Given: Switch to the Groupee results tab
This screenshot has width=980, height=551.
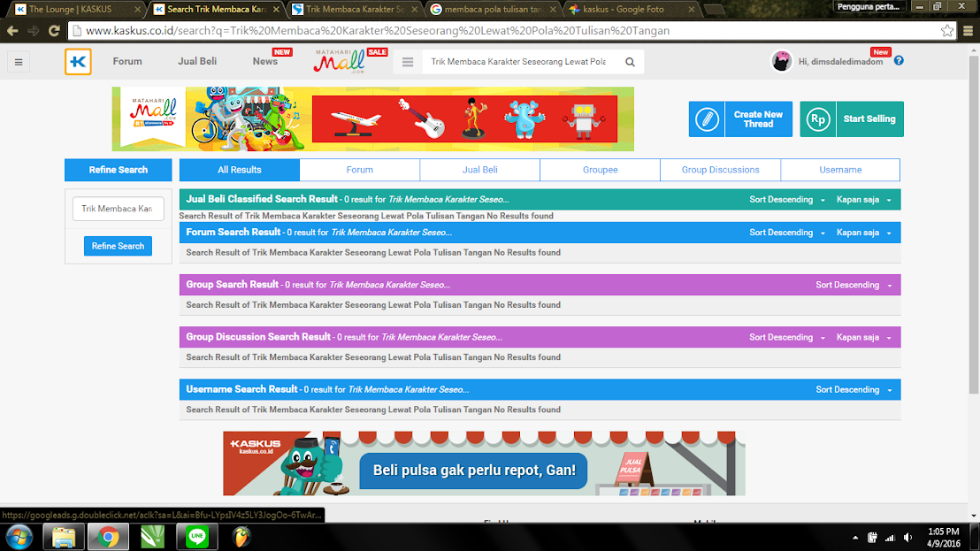Looking at the screenshot, I should (x=600, y=170).
